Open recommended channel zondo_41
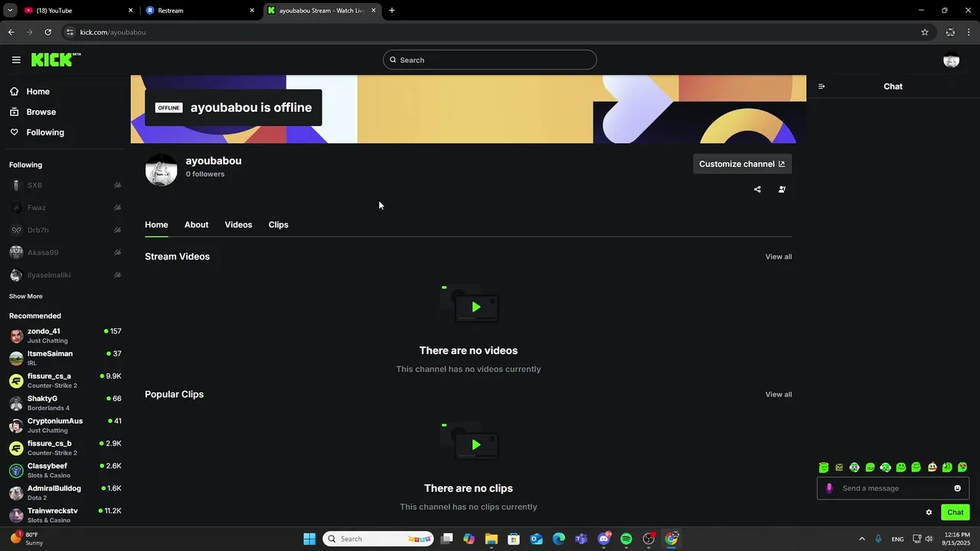Screen dimensions: 980x551 pos(65,336)
